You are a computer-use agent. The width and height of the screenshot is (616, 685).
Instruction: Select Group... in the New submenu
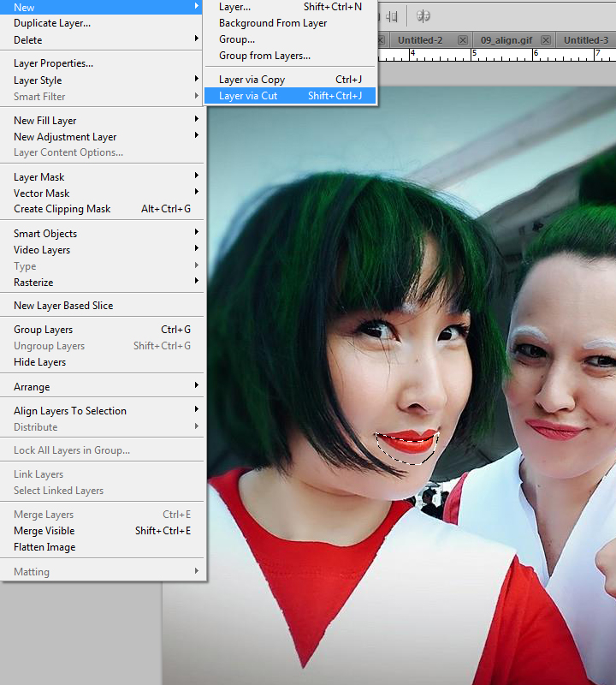click(290, 39)
